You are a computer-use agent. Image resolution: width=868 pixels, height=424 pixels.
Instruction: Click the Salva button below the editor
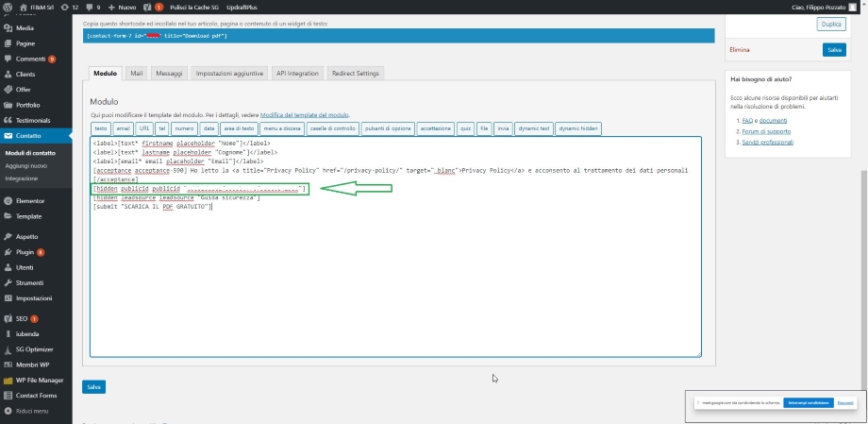point(93,386)
